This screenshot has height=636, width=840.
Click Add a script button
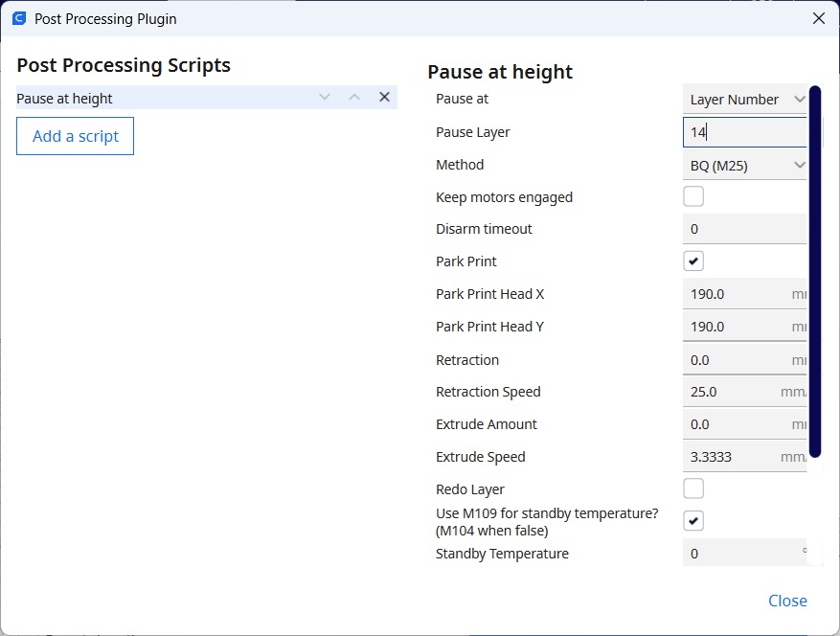[x=75, y=136]
